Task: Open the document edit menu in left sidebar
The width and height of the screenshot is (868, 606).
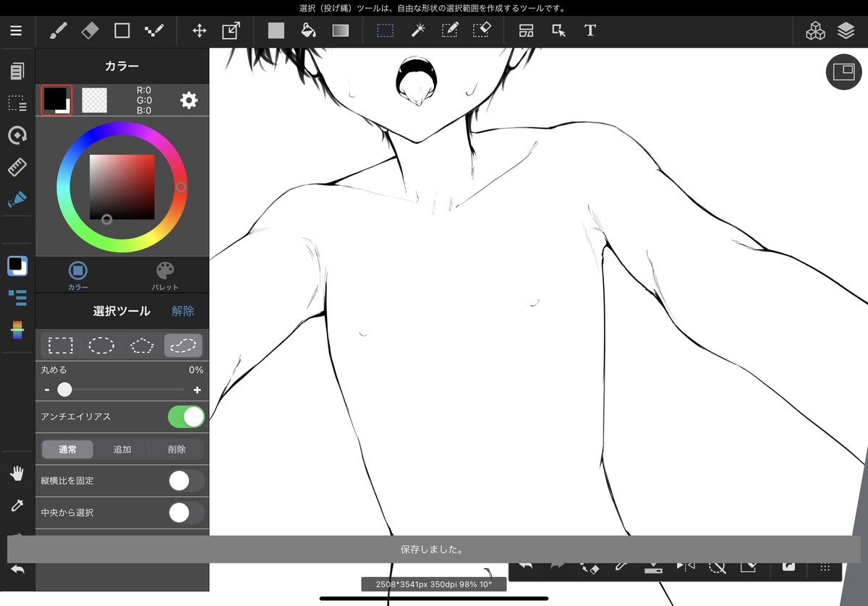Action: click(17, 71)
